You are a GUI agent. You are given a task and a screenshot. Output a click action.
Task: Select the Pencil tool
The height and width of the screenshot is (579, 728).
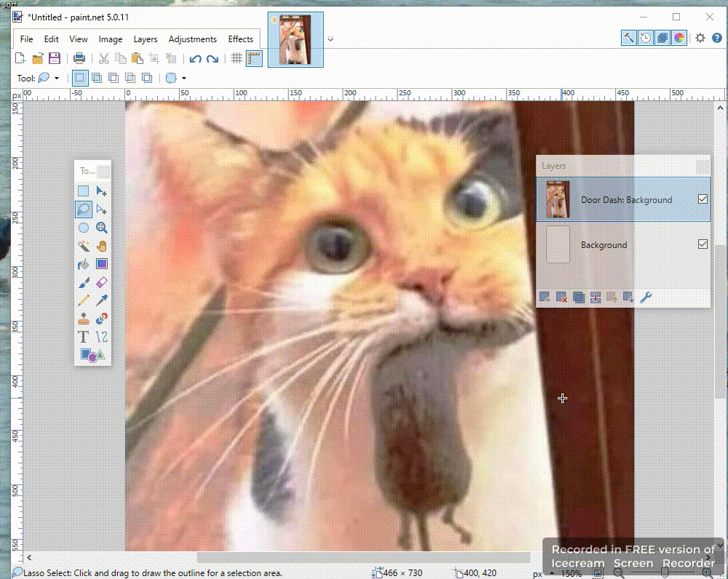pyautogui.click(x=83, y=300)
